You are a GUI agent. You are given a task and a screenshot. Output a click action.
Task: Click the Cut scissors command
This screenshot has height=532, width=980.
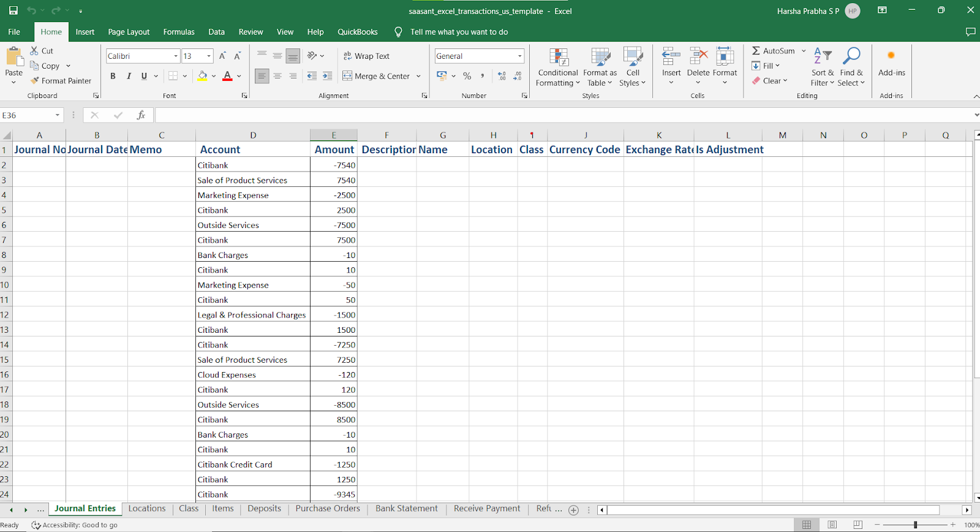tap(42, 51)
